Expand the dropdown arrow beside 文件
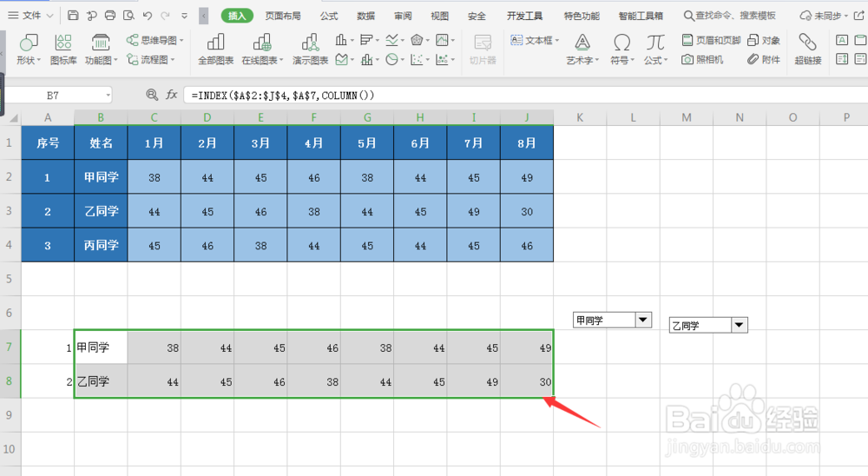Image resolution: width=868 pixels, height=476 pixels. [x=49, y=16]
